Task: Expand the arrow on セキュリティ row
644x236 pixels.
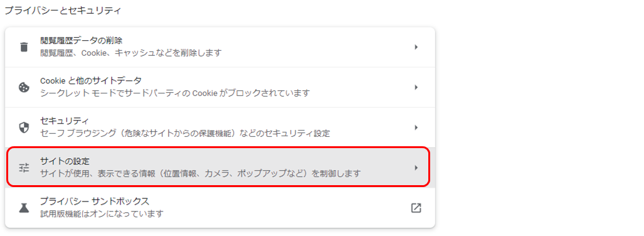Action: click(x=416, y=127)
